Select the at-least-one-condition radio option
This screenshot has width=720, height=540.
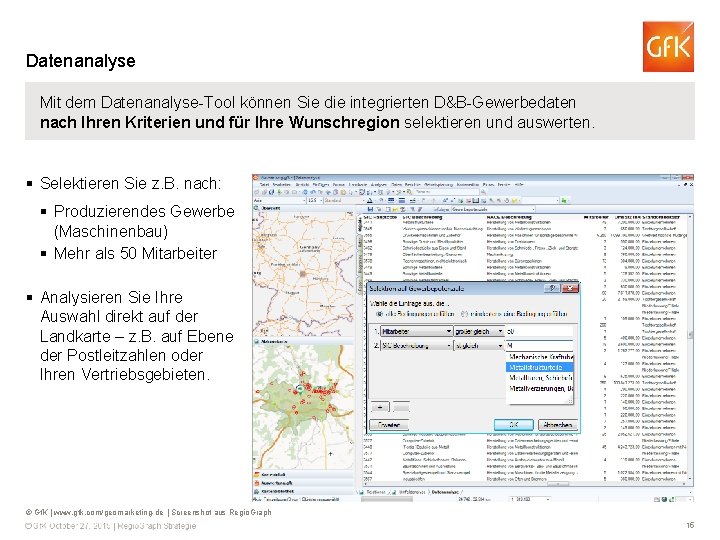click(x=464, y=314)
